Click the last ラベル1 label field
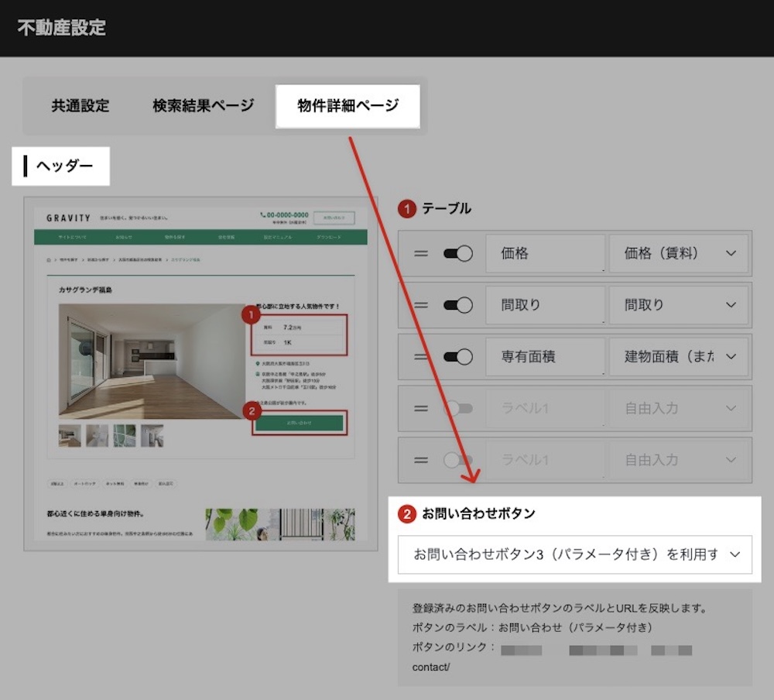774x700 pixels. click(545, 461)
